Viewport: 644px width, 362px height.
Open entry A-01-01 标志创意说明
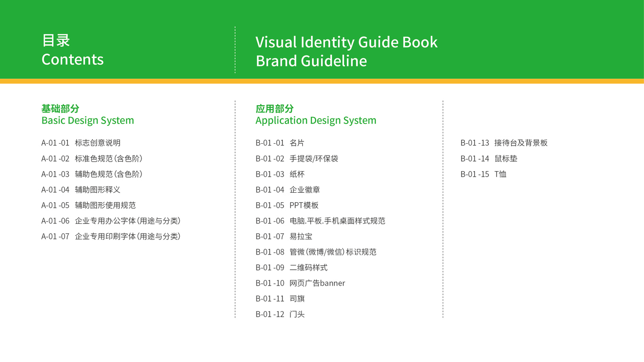point(81,143)
